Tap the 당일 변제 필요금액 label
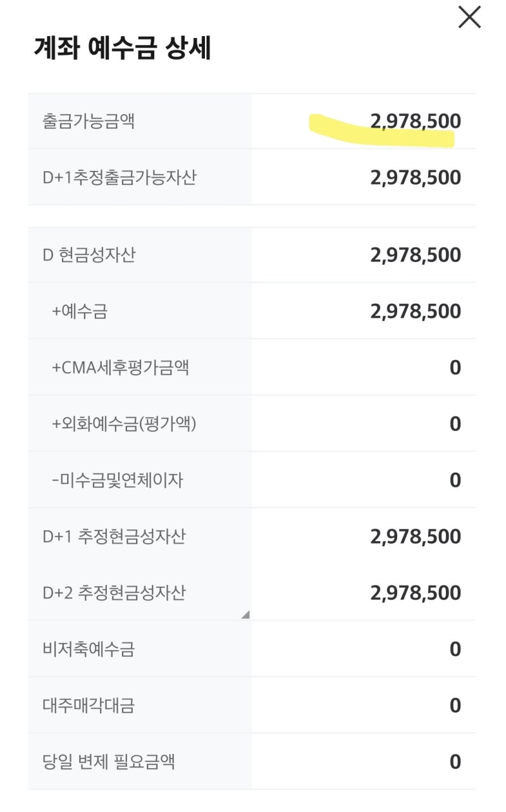The height and width of the screenshot is (812, 506). 109,761
